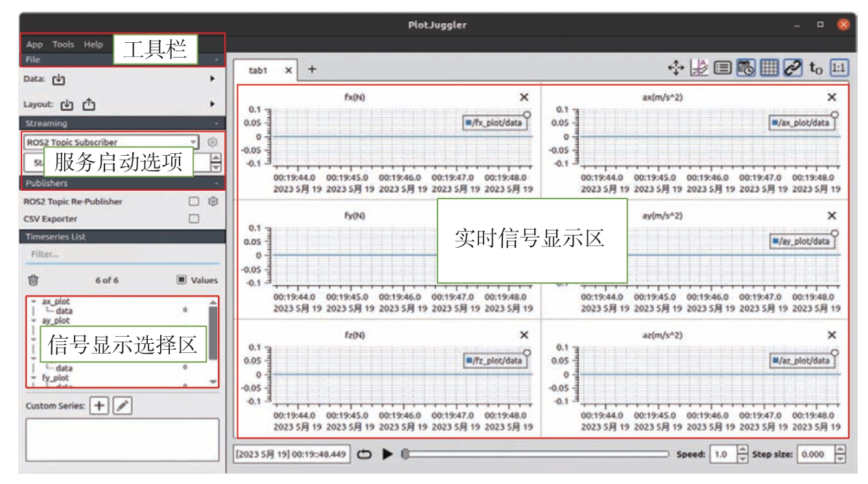Click the /az_plot/data legend entry
Image resolution: width=868 pixels, height=484 pixels.
pos(802,361)
